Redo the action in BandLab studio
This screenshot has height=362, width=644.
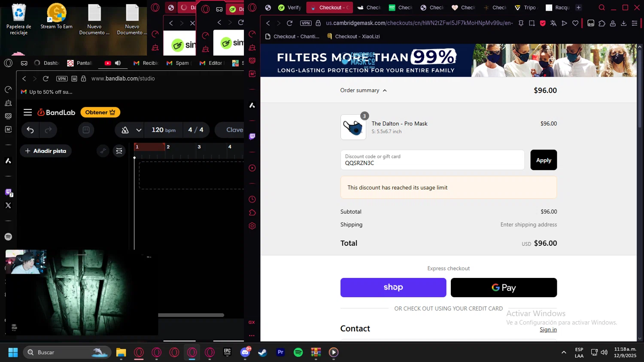click(48, 130)
